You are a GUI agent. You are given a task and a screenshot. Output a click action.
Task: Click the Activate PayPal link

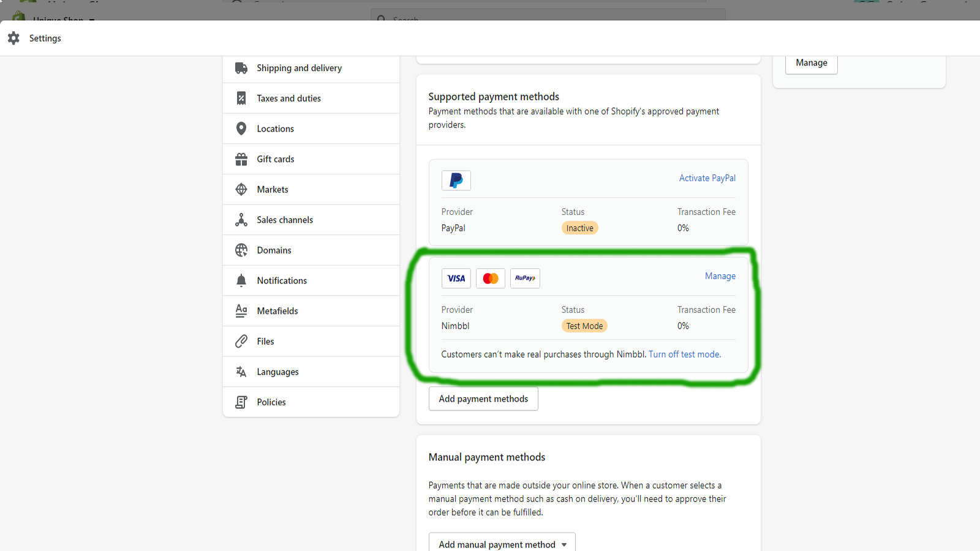click(707, 178)
